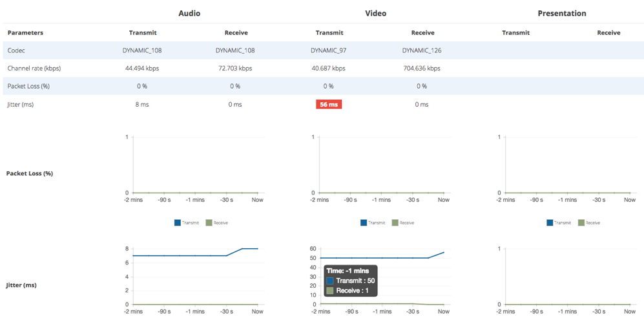Select the Presentation column heading

(x=562, y=14)
